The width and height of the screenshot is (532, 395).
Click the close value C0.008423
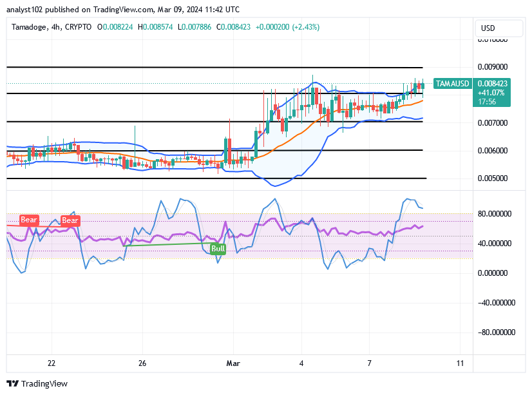[x=233, y=27]
